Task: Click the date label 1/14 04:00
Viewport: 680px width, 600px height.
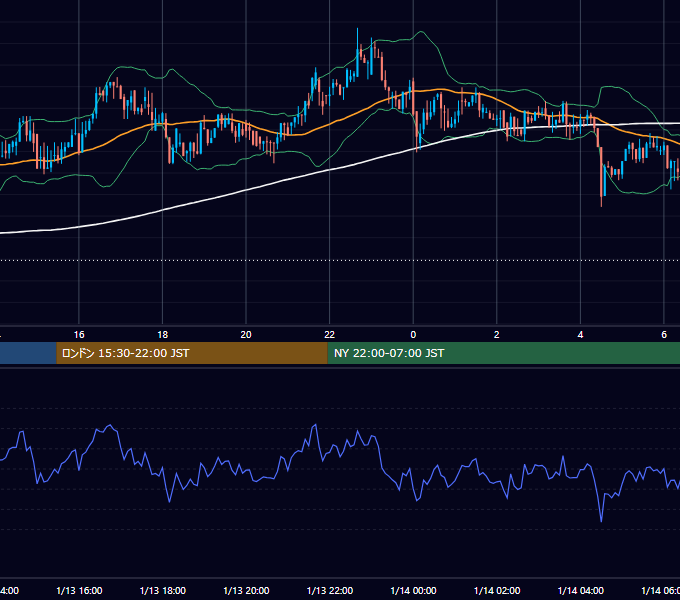Action: click(x=581, y=590)
